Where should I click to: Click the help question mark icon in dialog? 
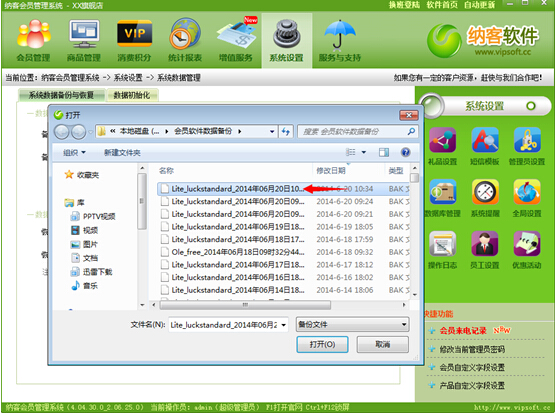click(x=405, y=152)
